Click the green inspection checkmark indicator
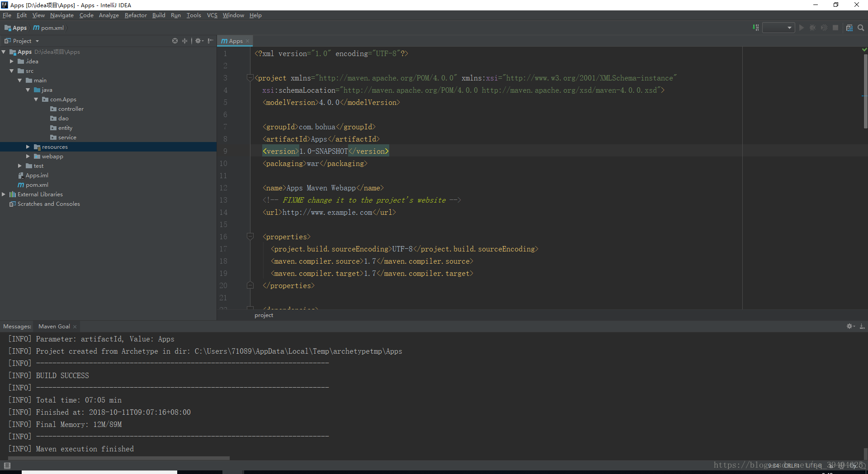868x474 pixels. [x=864, y=50]
